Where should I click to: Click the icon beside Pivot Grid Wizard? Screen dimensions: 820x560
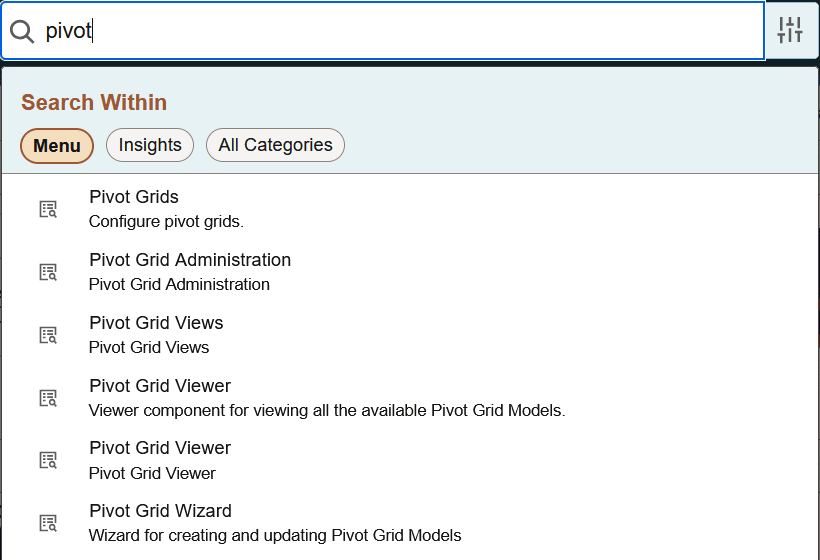[x=48, y=523]
